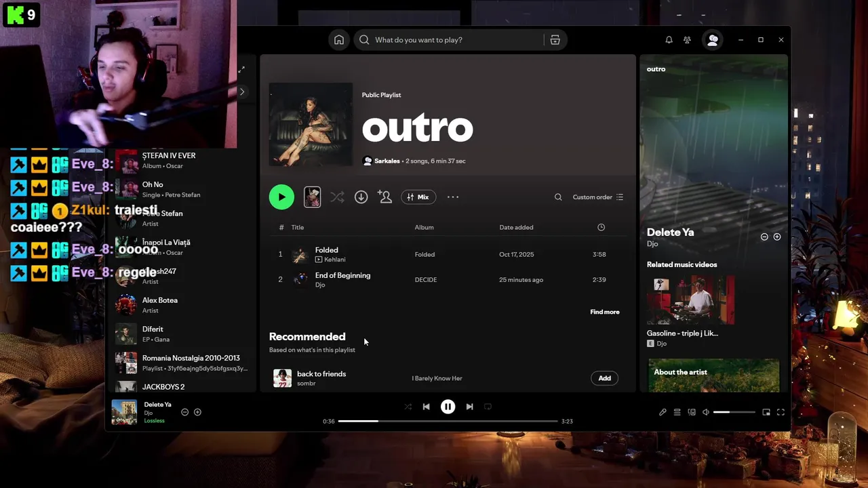
Task: Play the outro playlist with green button
Action: (x=281, y=197)
